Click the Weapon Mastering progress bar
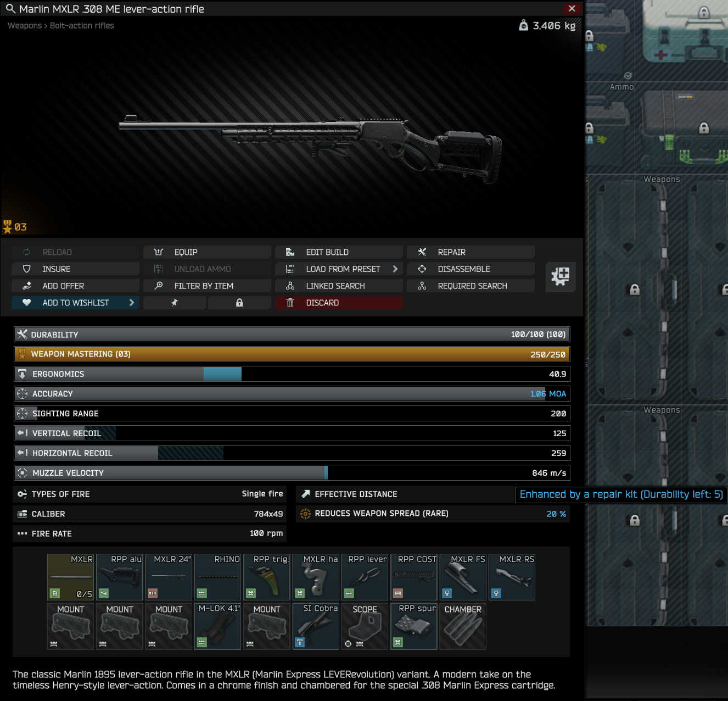This screenshot has width=728, height=701. tap(292, 354)
